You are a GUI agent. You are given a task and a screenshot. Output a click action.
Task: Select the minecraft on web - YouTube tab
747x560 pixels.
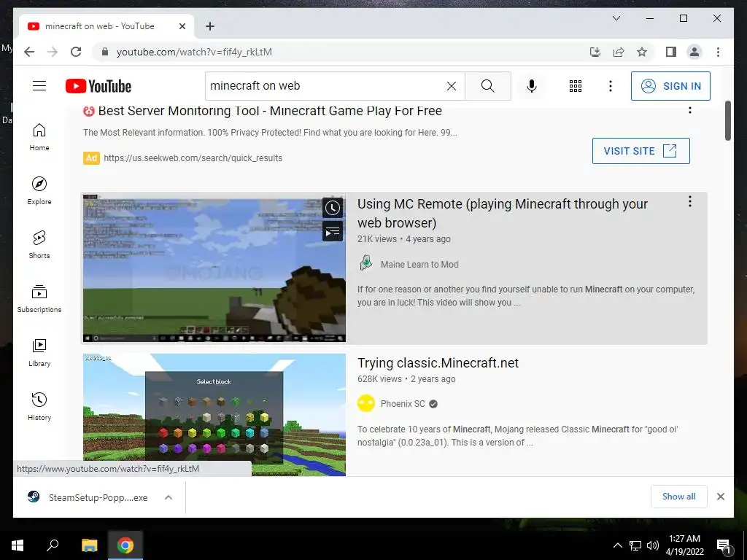pyautogui.click(x=107, y=26)
